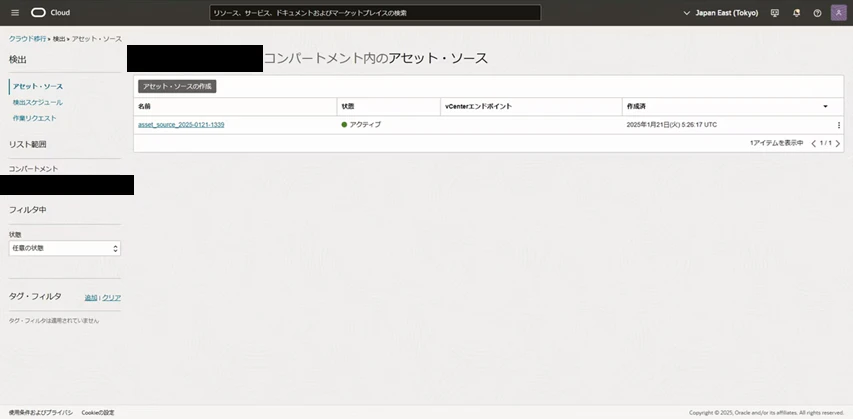
Task: Open the Japan East (Tokyo) region dropdown
Action: coord(720,13)
